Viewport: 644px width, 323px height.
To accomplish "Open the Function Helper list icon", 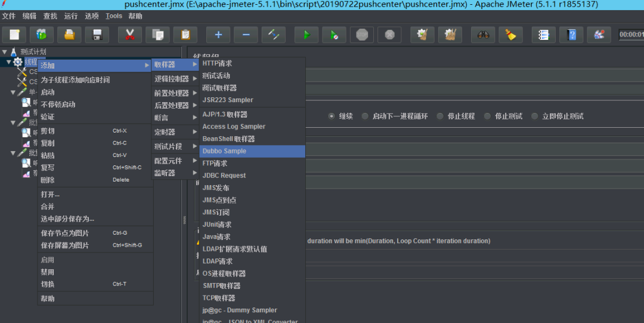I will (543, 35).
